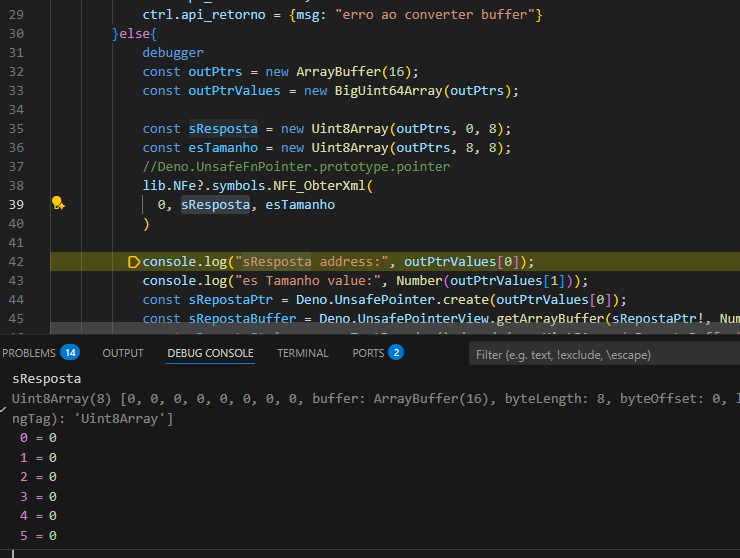
Task: Click esTamanho argument on line 39
Action: 300,204
